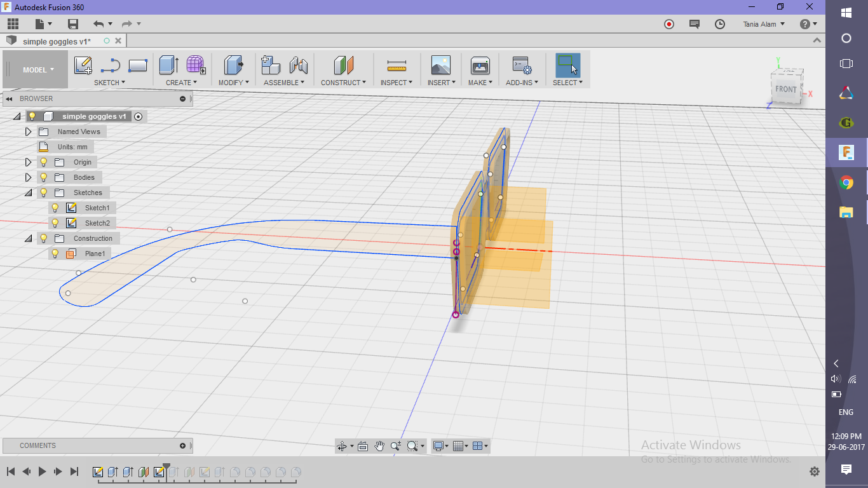868x488 pixels.
Task: Click the FRONT face of ViewCube
Action: coord(785,89)
